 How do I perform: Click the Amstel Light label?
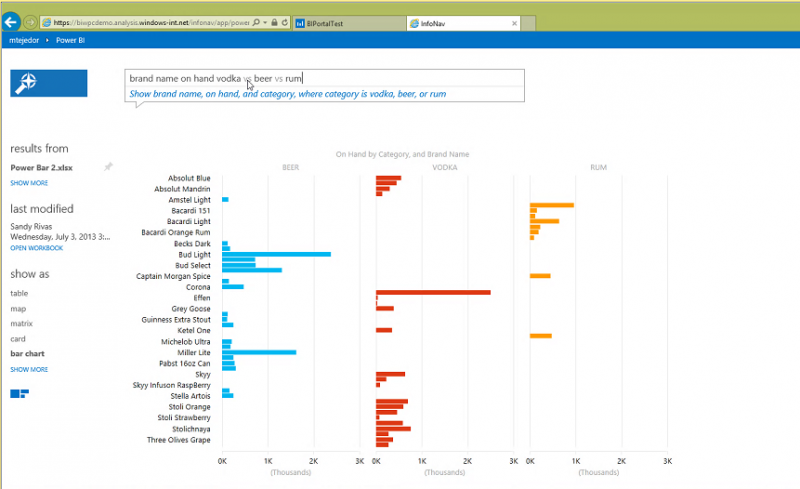click(x=189, y=200)
